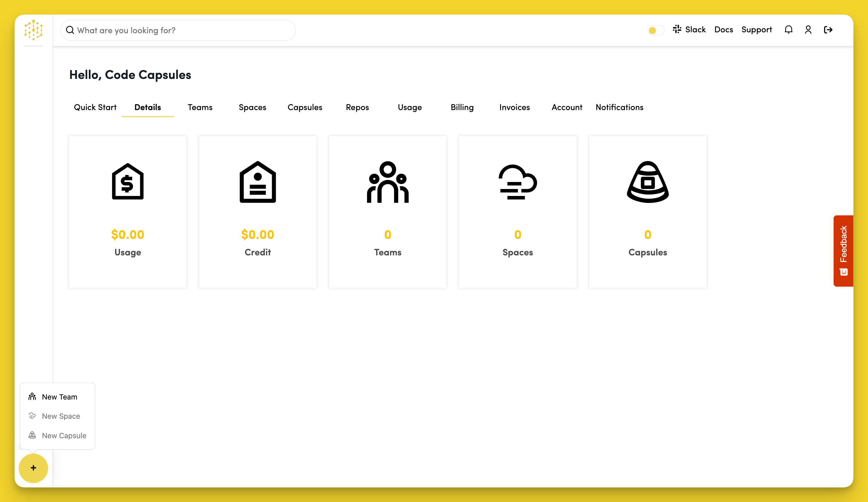The image size is (868, 502).
Task: Open the notifications bell icon
Action: (x=788, y=30)
